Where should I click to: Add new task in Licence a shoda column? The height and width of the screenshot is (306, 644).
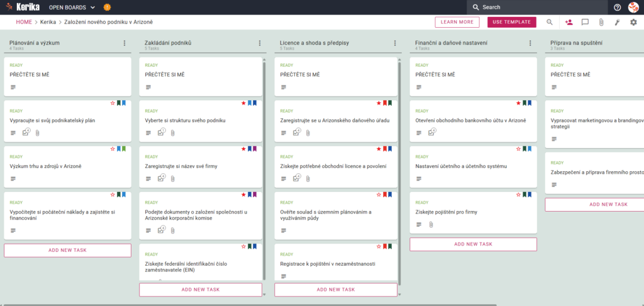tap(336, 290)
